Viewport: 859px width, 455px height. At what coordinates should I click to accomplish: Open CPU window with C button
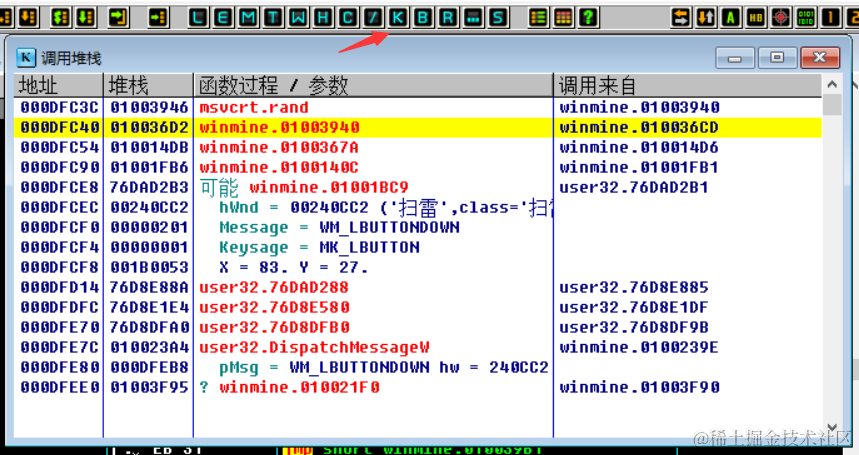click(348, 18)
